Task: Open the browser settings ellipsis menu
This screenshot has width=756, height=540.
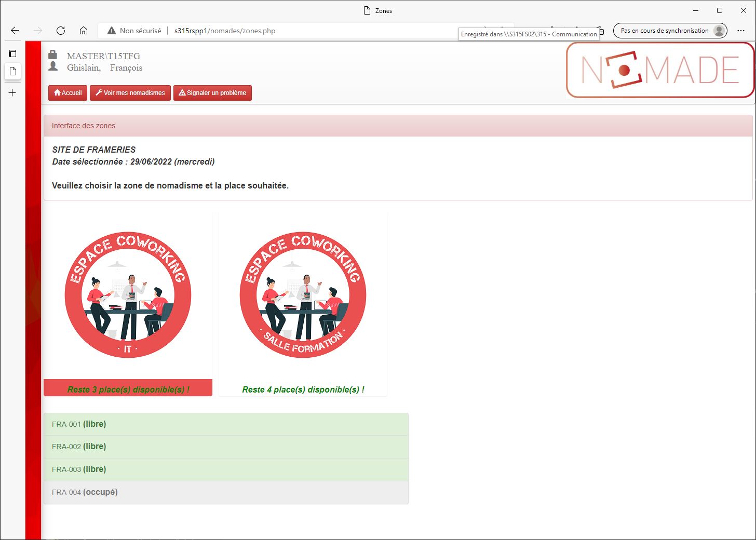Action: point(741,31)
